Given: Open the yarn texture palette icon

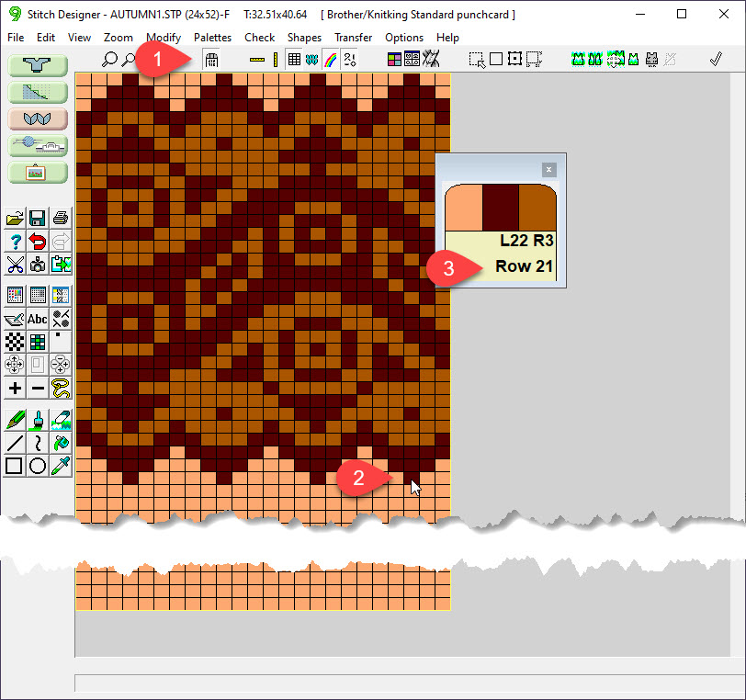Looking at the screenshot, I should point(61,296).
